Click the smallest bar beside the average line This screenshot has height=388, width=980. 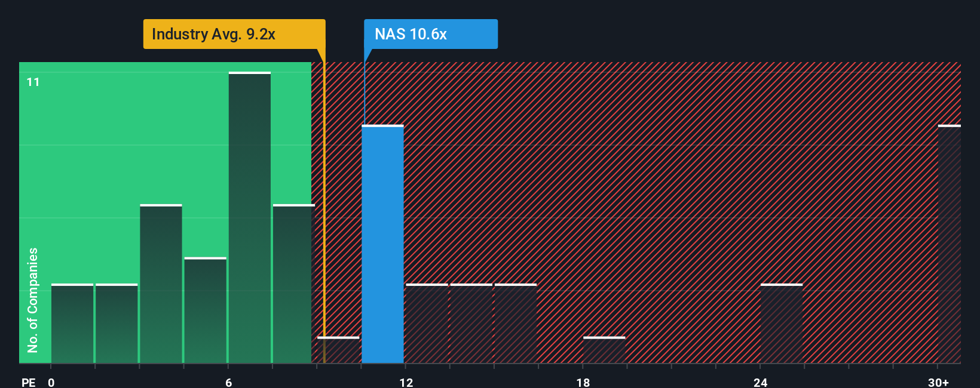(338, 350)
